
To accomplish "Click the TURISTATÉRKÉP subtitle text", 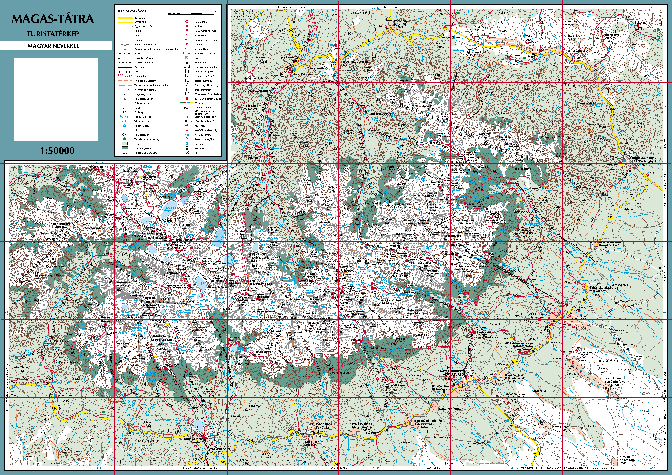I will click(x=53, y=33).
